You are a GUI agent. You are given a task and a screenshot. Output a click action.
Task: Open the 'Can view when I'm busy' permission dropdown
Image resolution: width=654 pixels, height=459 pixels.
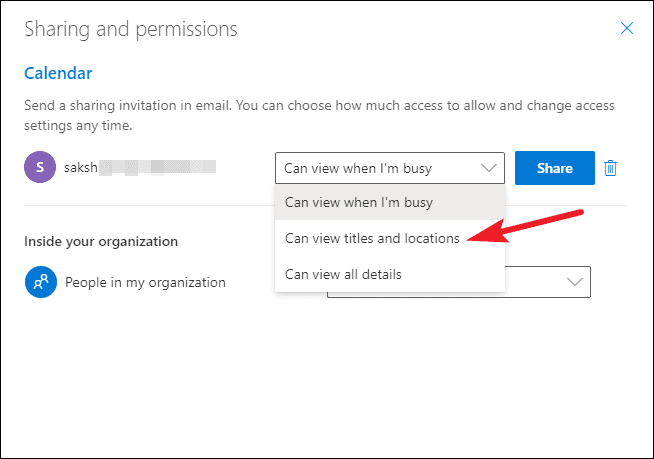click(x=390, y=168)
